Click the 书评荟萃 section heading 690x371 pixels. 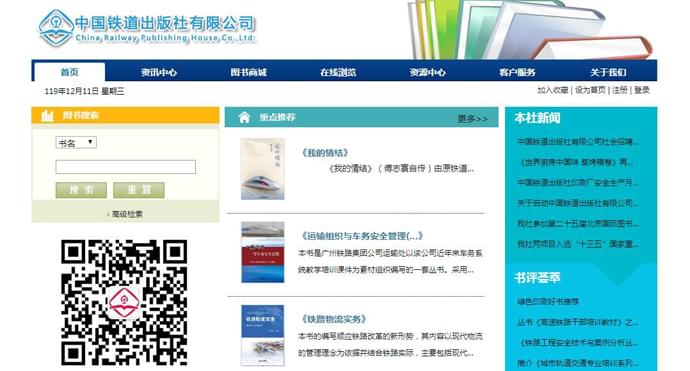pos(537,278)
